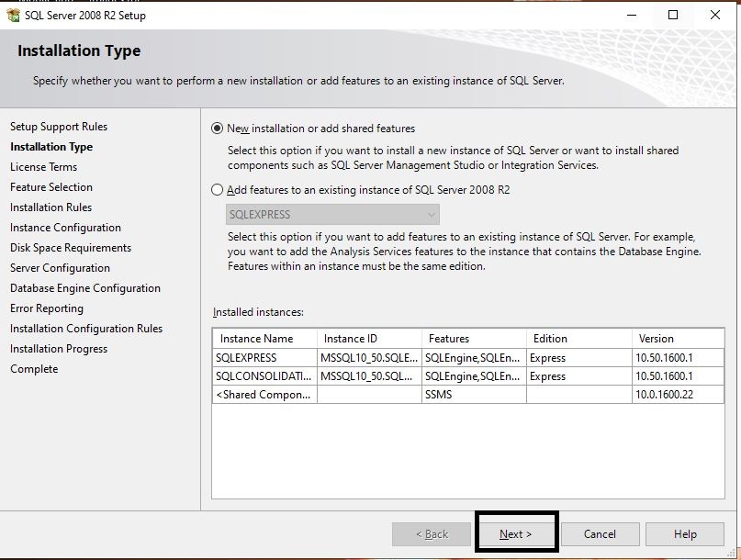The height and width of the screenshot is (560, 741).
Task: Select Setup Support Rules step
Action: click(x=59, y=127)
